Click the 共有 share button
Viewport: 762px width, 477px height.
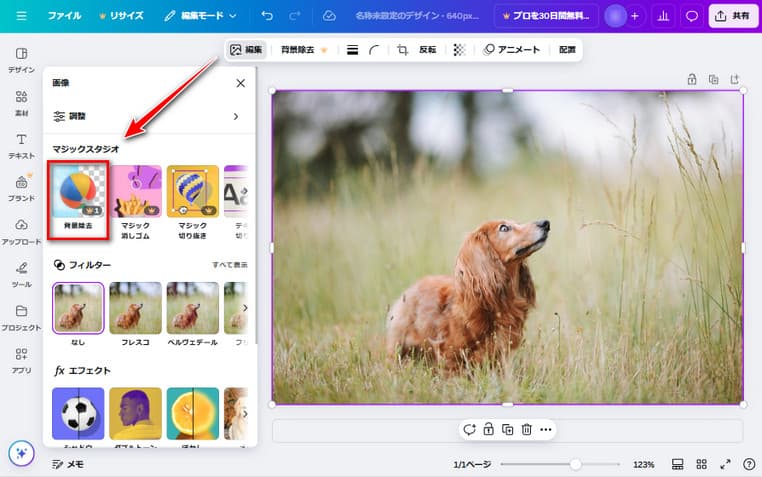click(733, 16)
